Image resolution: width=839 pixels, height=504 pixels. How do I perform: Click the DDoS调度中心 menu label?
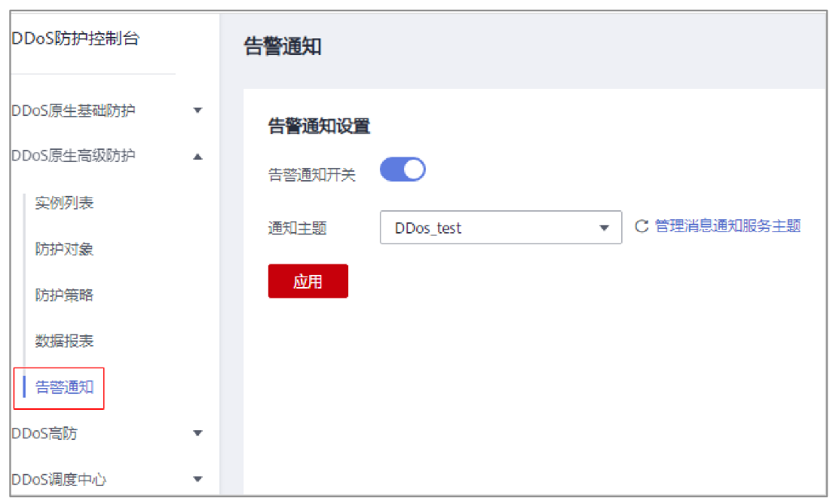[x=59, y=479]
